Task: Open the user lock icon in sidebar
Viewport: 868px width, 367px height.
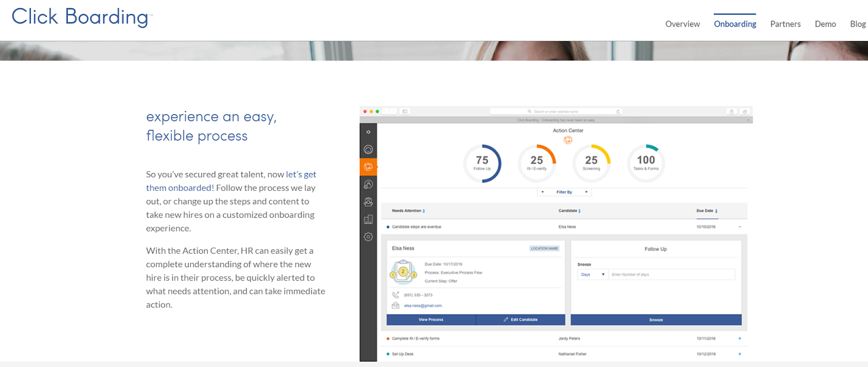Action: tap(368, 184)
